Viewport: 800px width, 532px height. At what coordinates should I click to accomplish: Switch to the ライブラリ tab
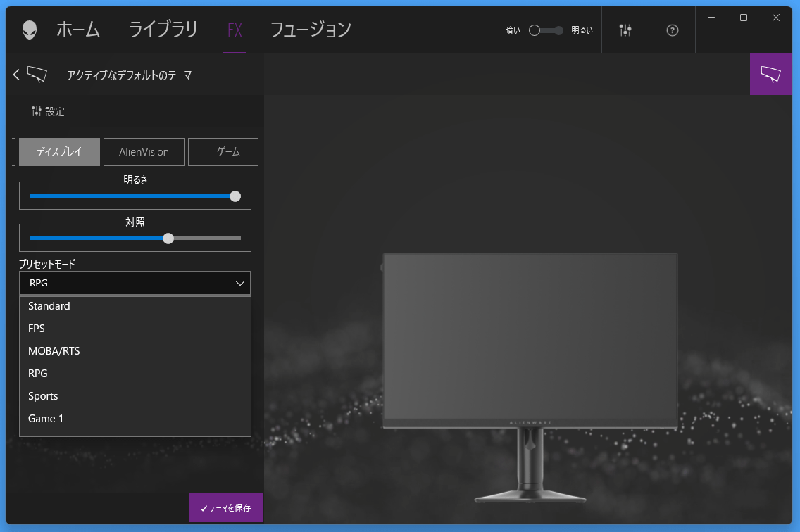163,30
